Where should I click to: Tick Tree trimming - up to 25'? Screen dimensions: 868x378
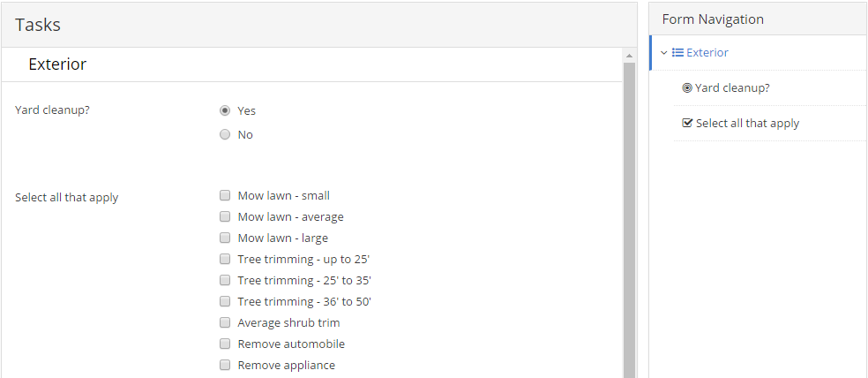click(225, 259)
